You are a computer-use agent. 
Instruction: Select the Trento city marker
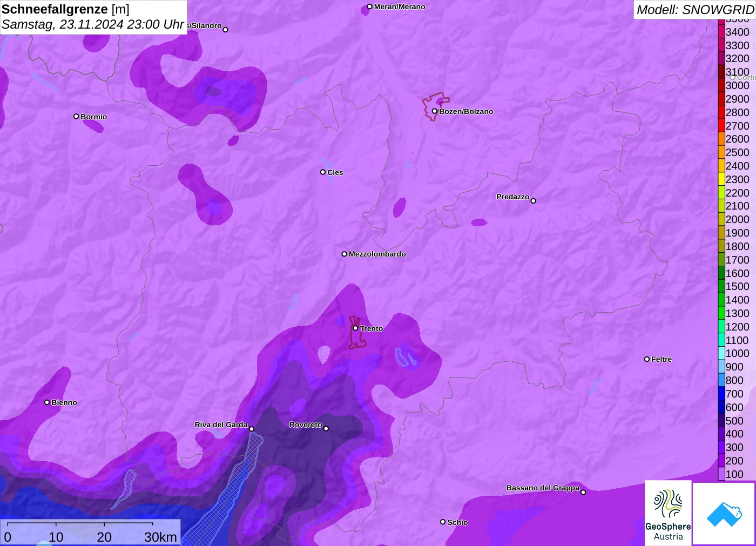tap(355, 328)
